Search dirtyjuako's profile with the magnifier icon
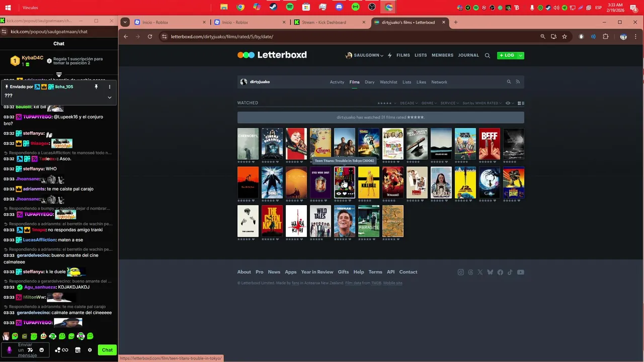This screenshot has width=644, height=362. pos(509,82)
